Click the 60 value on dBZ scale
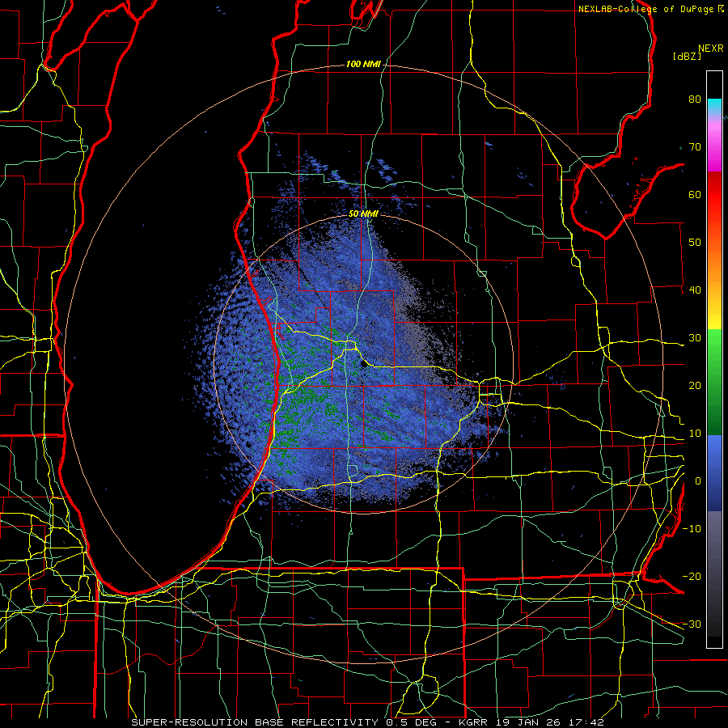 (x=695, y=194)
